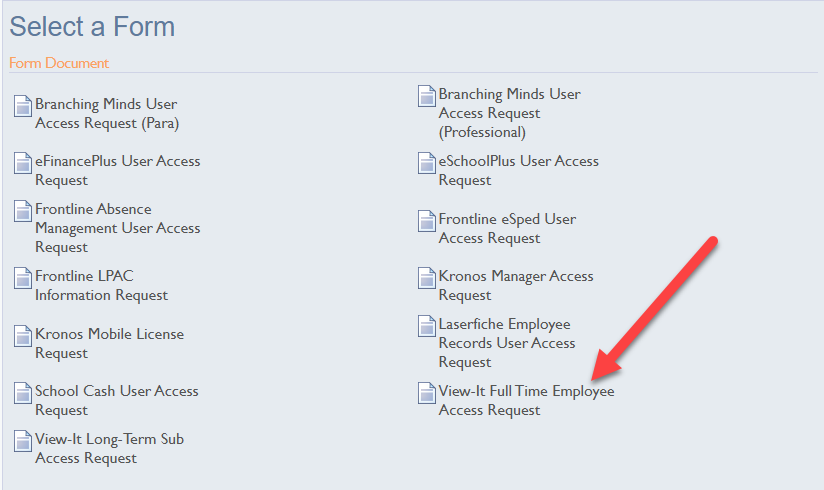Click the Frontline Absence Management form icon
The width and height of the screenshot is (824, 490).
pos(23,211)
